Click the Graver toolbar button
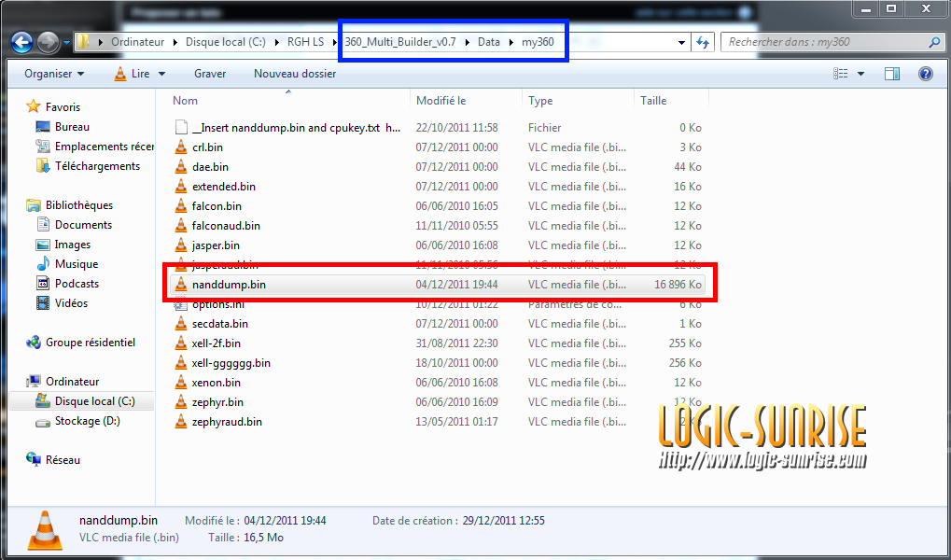 pos(210,74)
